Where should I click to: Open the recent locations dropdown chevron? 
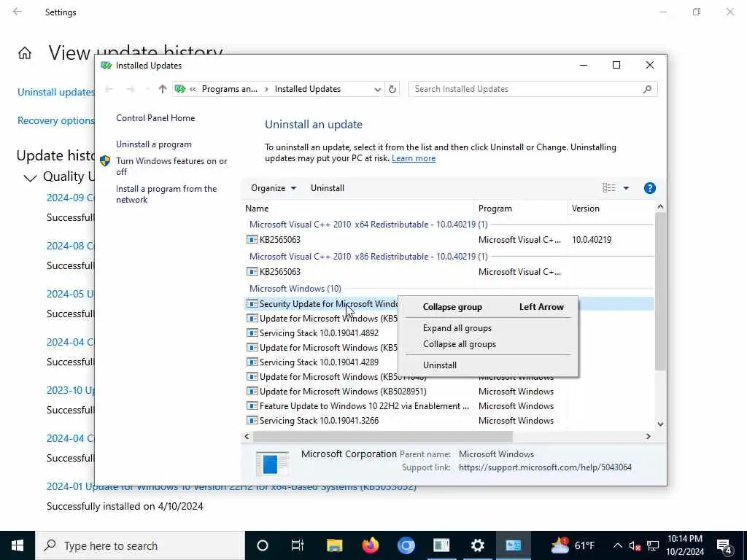coord(147,89)
